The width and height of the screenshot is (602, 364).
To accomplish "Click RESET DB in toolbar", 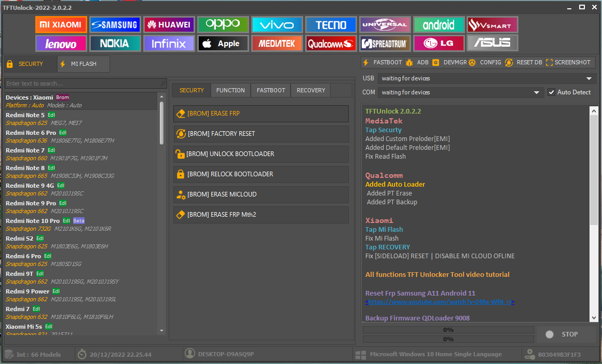I will pos(524,62).
